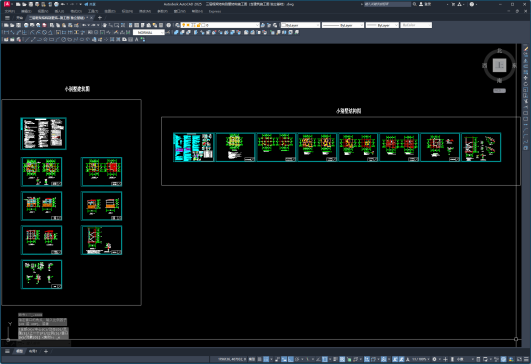Open the WCS dropdown below the ViewCube
Image resolution: width=531 pixels, height=364 pixels.
(499, 91)
